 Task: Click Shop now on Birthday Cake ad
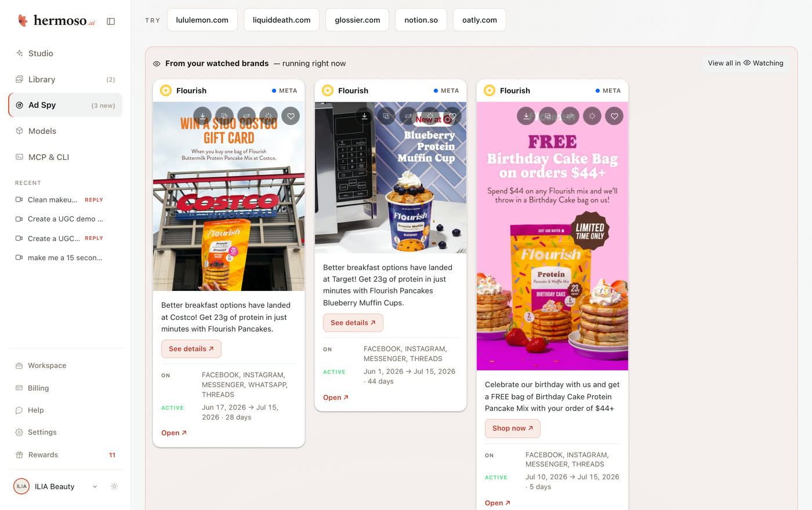513,428
